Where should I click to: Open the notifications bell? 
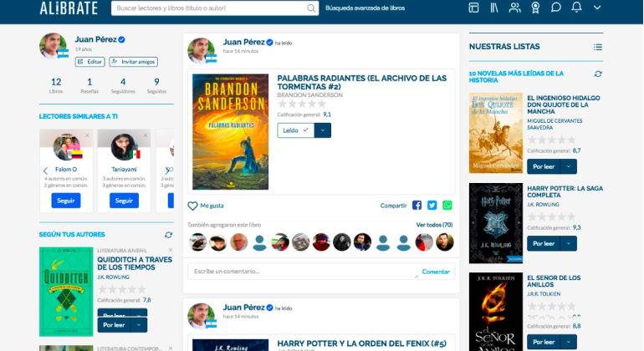tap(576, 8)
